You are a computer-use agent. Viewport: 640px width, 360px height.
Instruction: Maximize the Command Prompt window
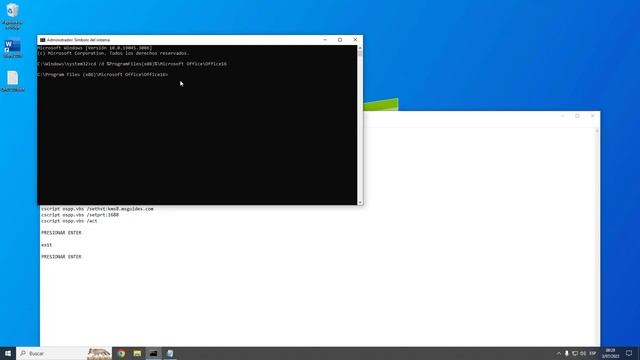(x=340, y=40)
